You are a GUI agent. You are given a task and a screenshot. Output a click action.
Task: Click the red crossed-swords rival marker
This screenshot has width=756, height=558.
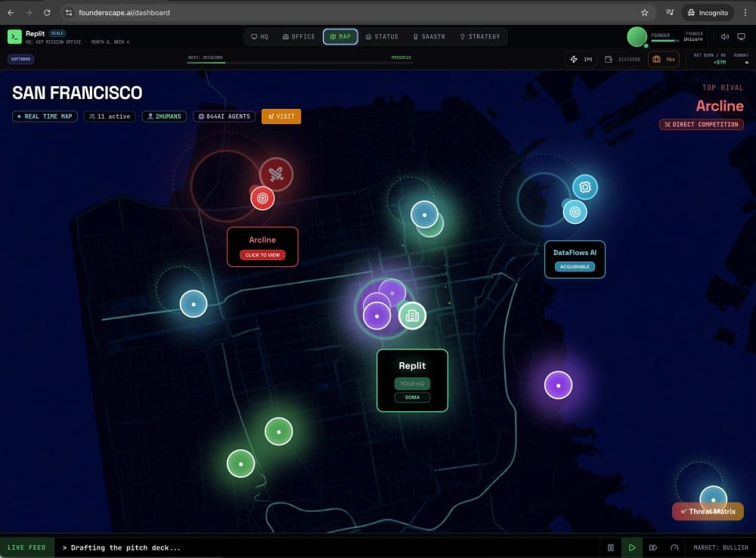coord(276,174)
